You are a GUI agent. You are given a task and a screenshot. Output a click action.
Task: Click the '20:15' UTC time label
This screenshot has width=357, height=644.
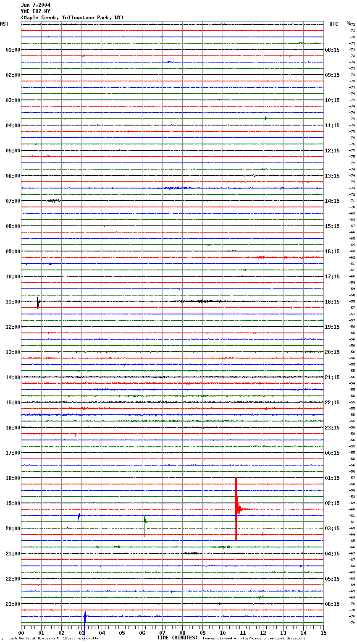(332, 352)
